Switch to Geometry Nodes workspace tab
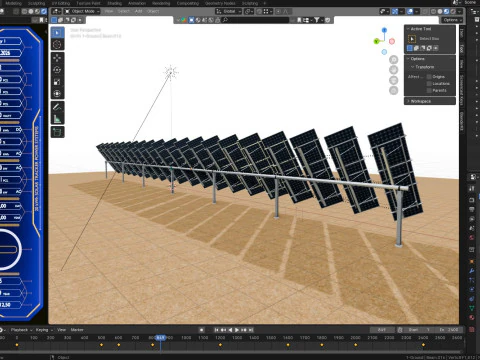Screen dimensions: 480x360 (220, 3)
